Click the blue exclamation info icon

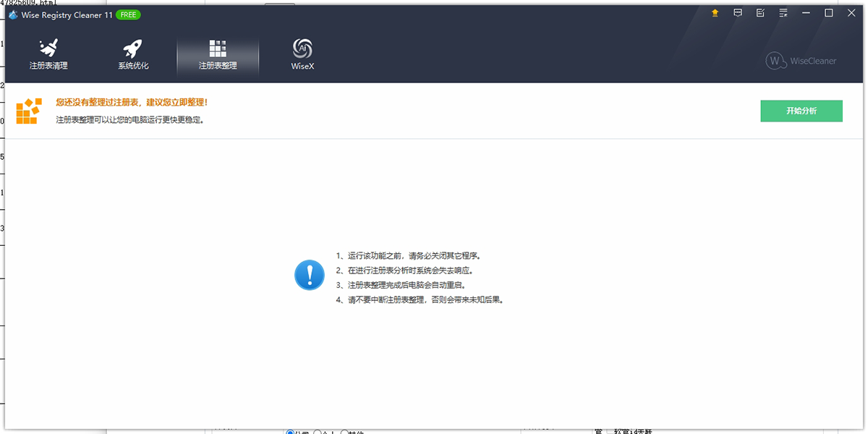click(310, 276)
